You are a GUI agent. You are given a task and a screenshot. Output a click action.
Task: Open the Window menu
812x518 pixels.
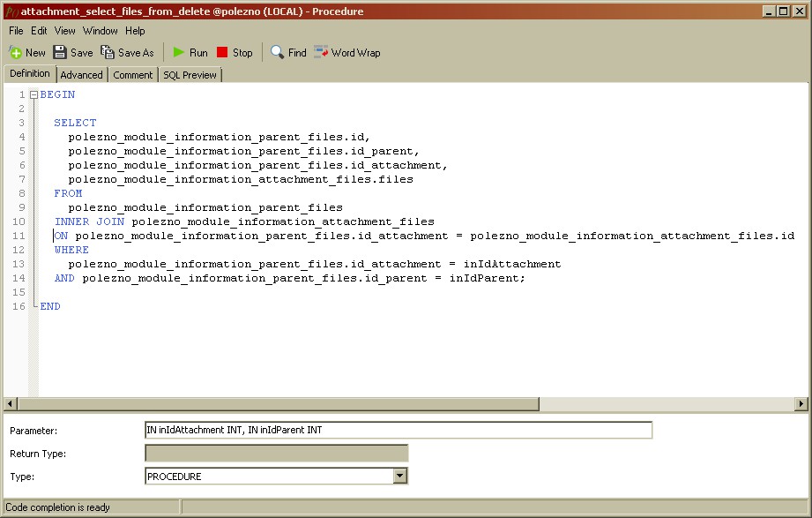point(100,31)
